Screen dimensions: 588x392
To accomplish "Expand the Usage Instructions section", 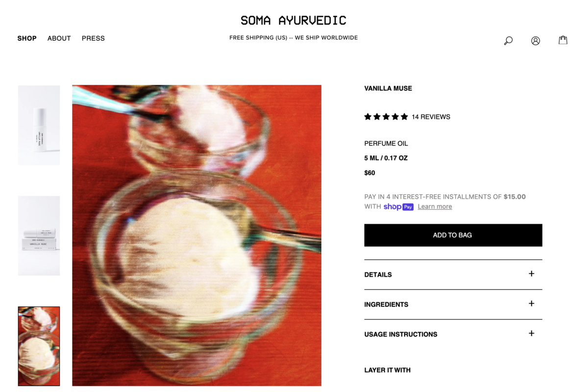I will coord(453,335).
